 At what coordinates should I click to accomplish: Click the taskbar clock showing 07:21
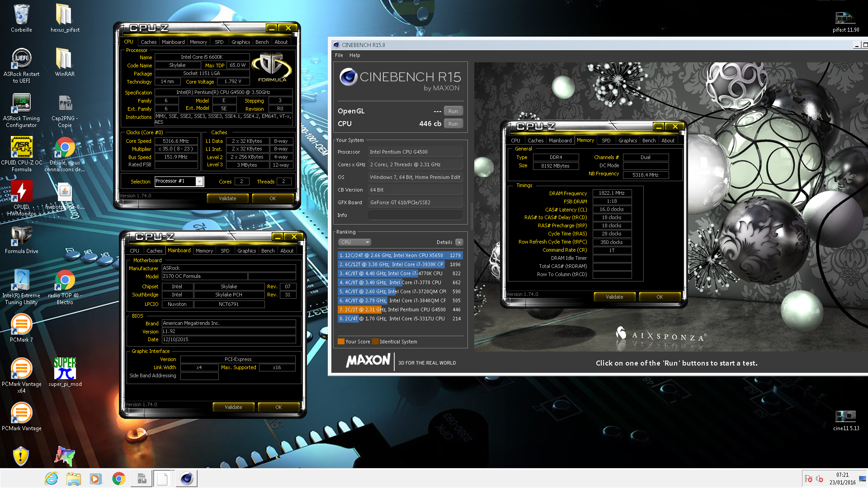(842, 479)
